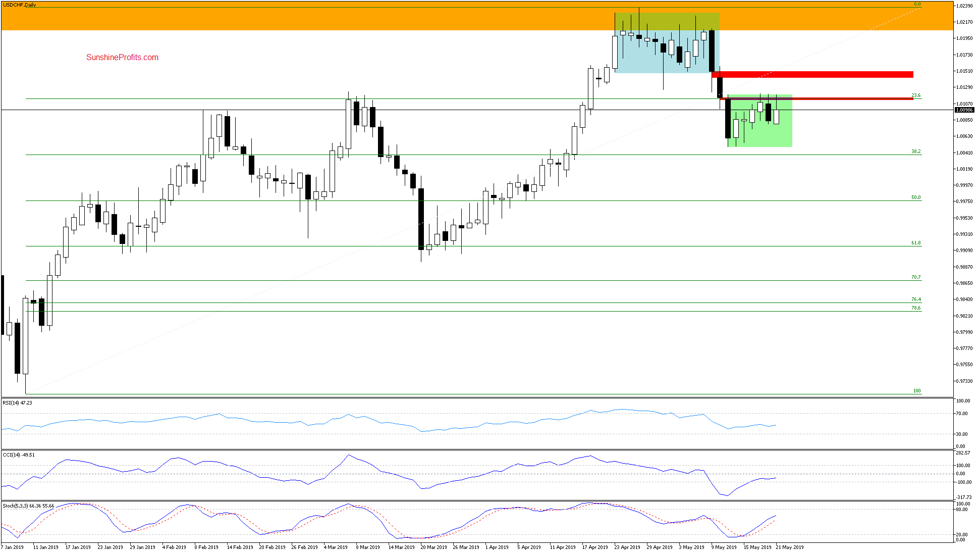
Task: Click the Stoch(5,3,3) indicator label
Action: [x=28, y=506]
